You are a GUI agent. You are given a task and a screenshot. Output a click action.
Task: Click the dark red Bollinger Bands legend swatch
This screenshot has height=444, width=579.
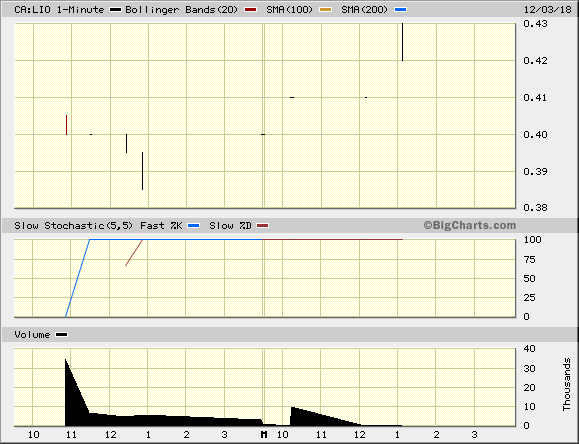coord(250,10)
